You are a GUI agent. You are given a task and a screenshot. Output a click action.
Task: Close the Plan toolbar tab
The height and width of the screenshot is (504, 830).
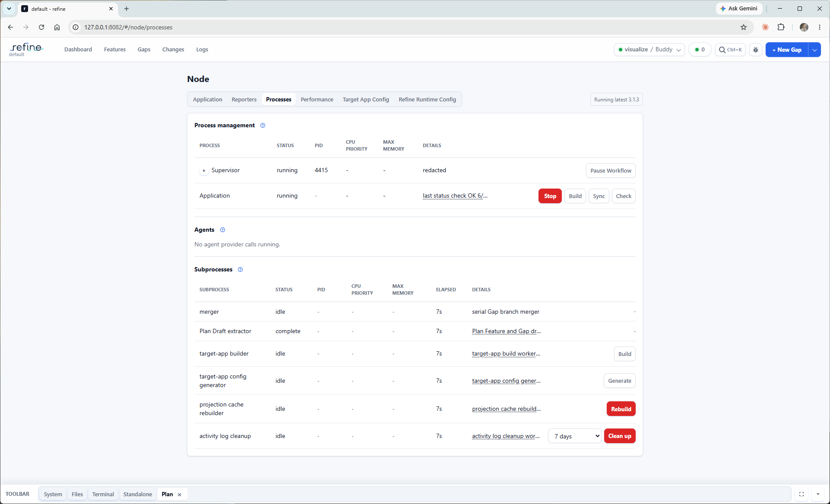coord(179,495)
